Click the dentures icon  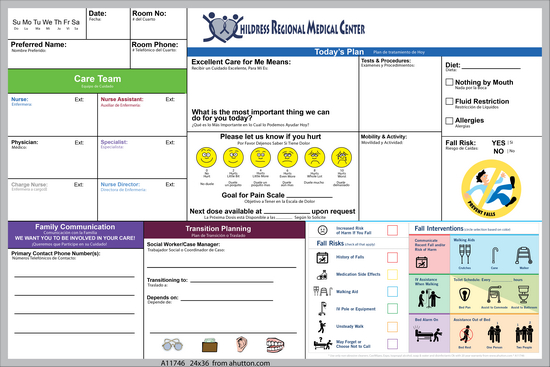tap(275, 345)
